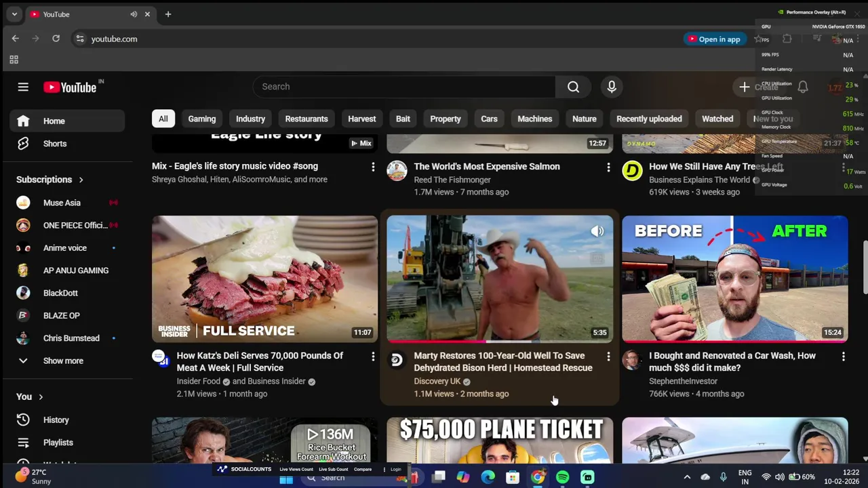Open new browser tab
The image size is (868, 488).
(x=168, y=14)
